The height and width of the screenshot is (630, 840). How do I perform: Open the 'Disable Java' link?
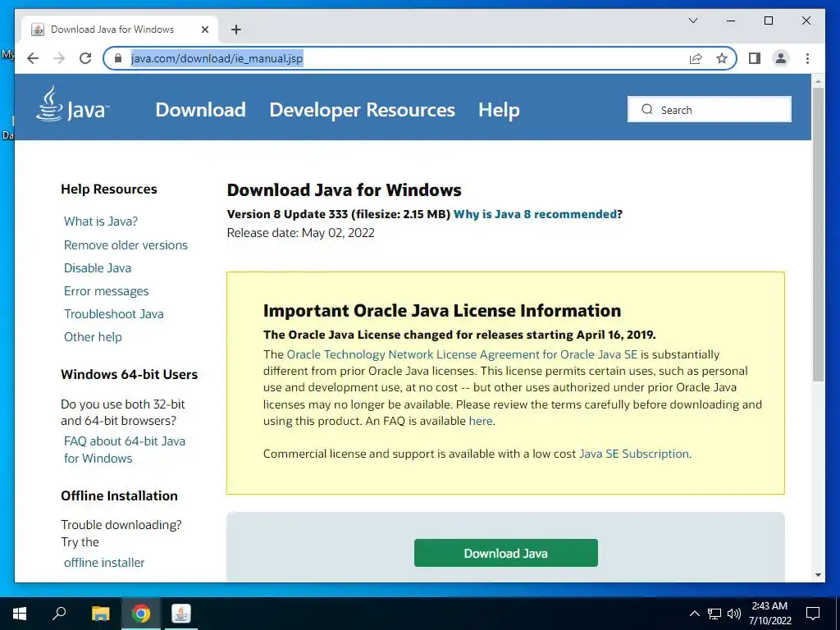pos(98,268)
